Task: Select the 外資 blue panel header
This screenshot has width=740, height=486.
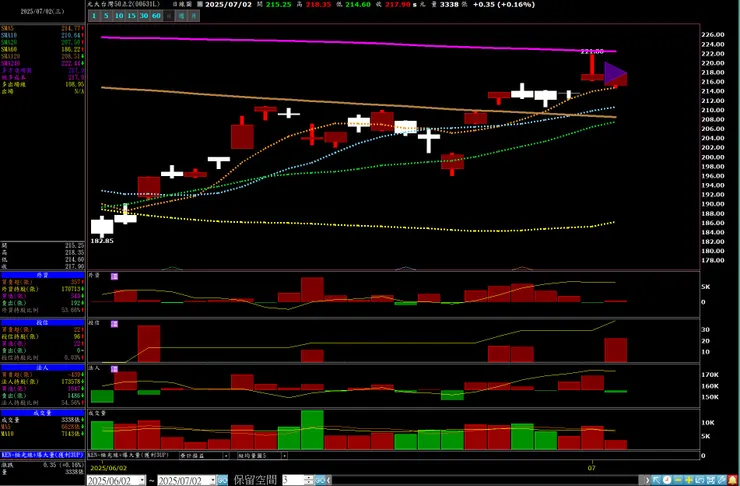Action: [x=42, y=275]
